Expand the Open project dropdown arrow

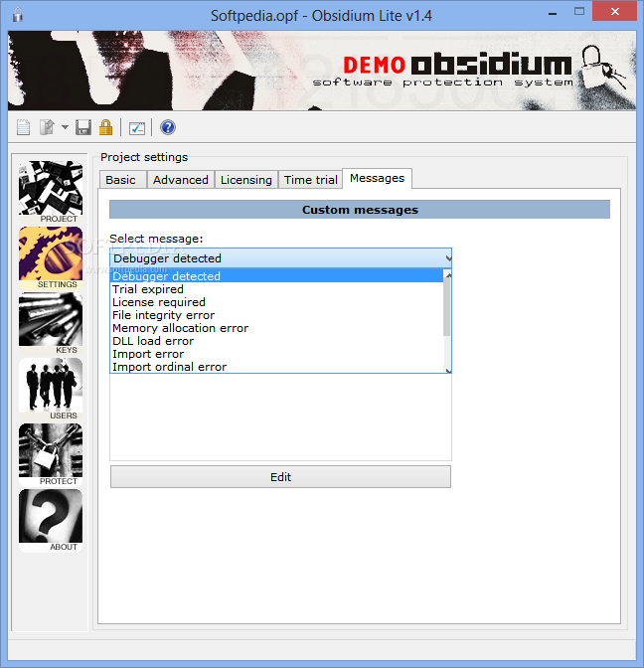click(x=65, y=127)
